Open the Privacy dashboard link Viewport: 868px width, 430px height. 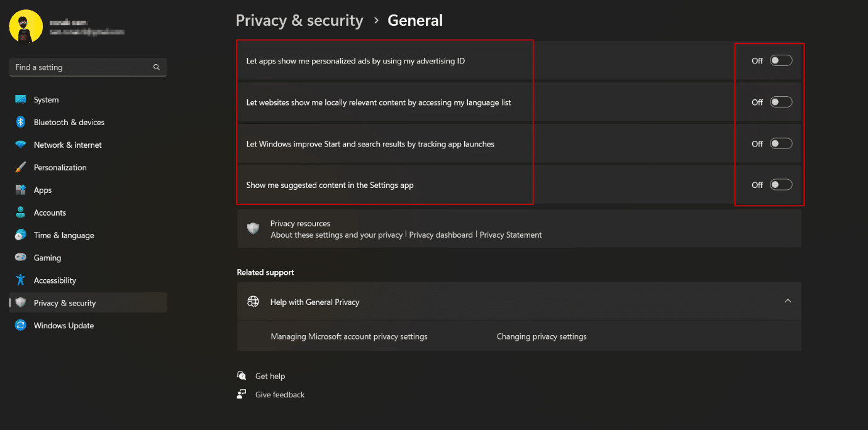(x=441, y=235)
